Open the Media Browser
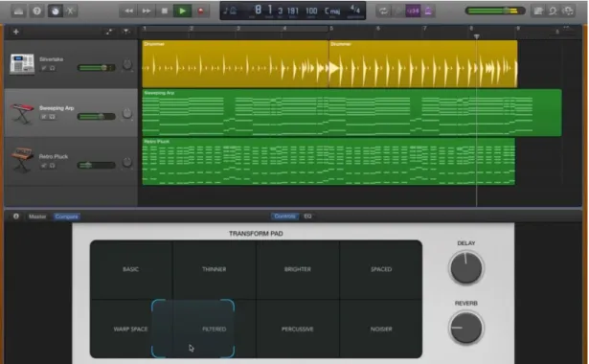Screen dimensions: 589x364 coord(568,11)
